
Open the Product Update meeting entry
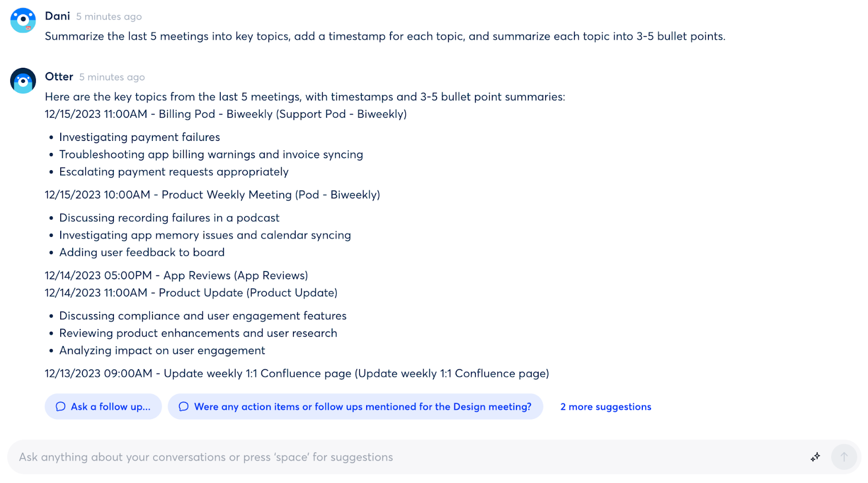tap(191, 293)
